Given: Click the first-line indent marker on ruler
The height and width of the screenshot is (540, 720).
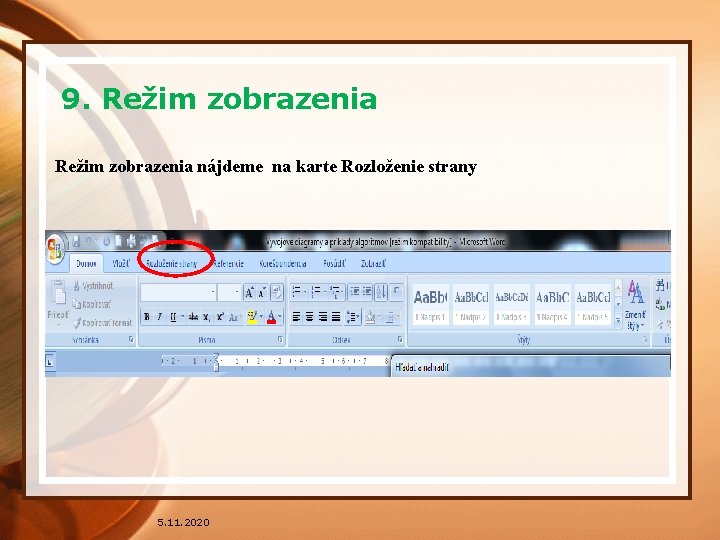Looking at the screenshot, I should click(x=216, y=357).
